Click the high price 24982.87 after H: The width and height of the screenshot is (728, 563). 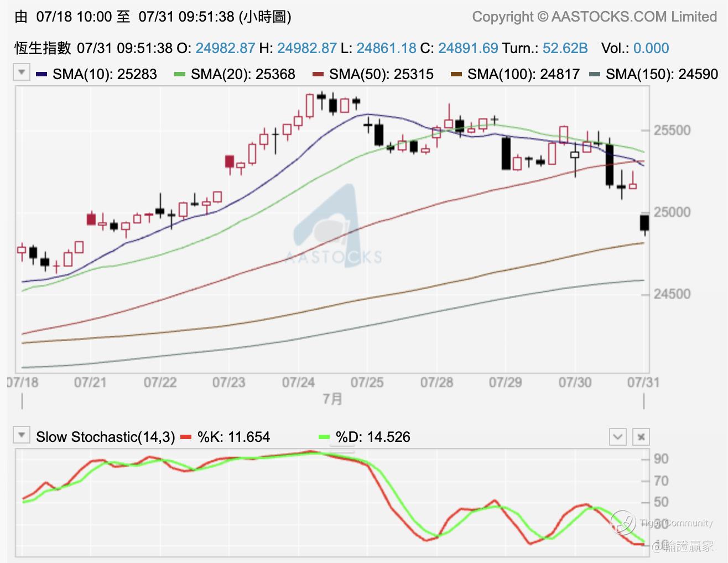point(306,48)
